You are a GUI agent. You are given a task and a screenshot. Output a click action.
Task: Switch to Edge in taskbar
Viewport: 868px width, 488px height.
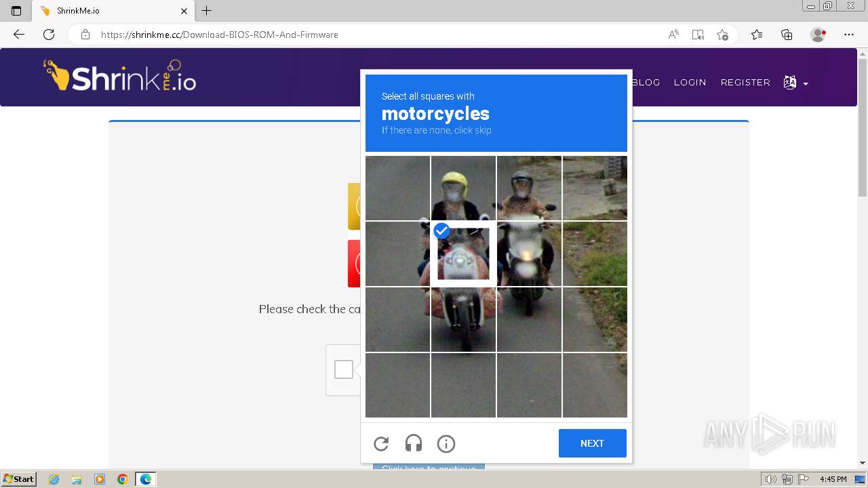click(x=146, y=479)
